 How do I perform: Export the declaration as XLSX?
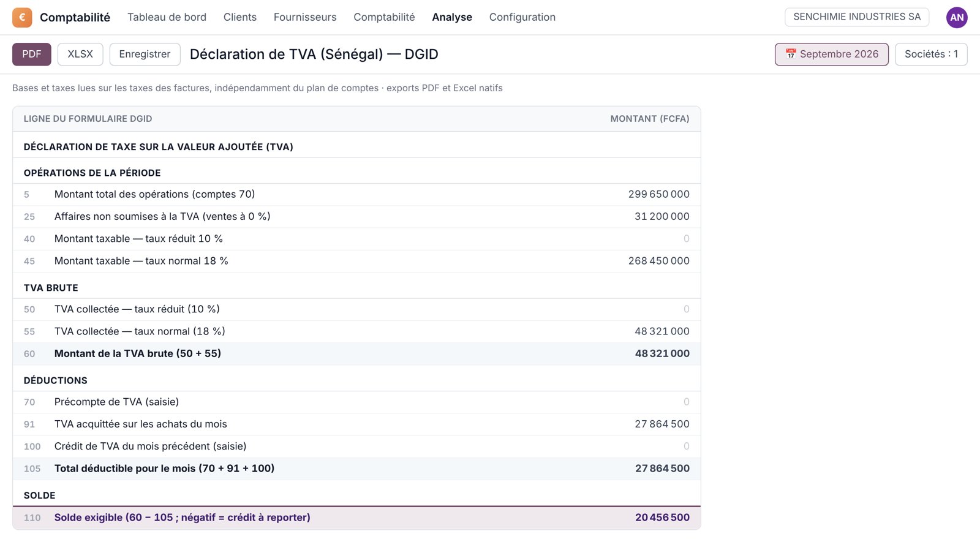click(80, 54)
